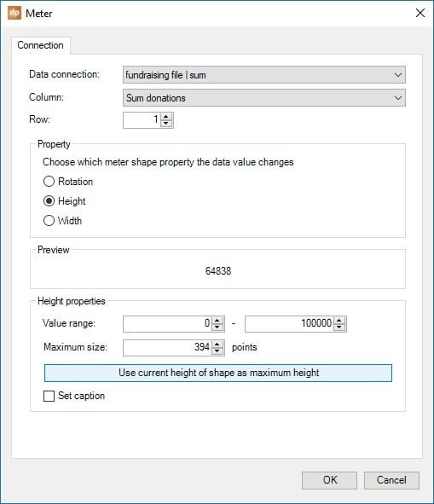The width and height of the screenshot is (434, 504).
Task: Choose the Height property option
Action: (49, 201)
